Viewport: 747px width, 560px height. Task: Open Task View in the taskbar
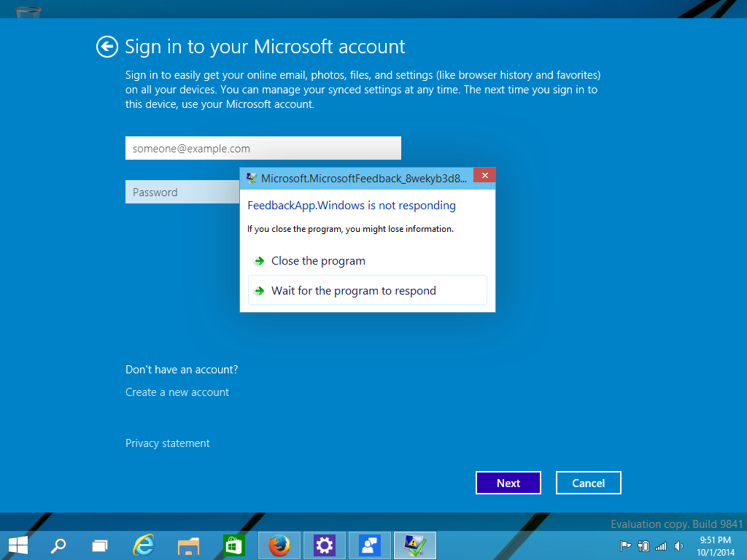99,545
